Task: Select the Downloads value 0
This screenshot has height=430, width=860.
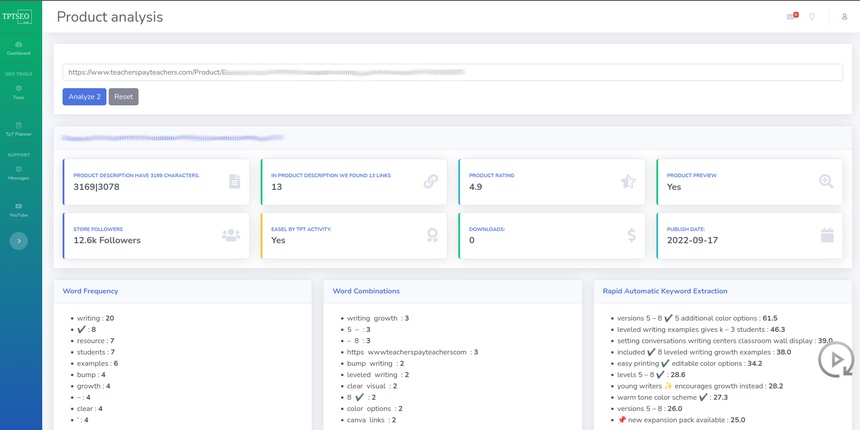Action: [472, 240]
